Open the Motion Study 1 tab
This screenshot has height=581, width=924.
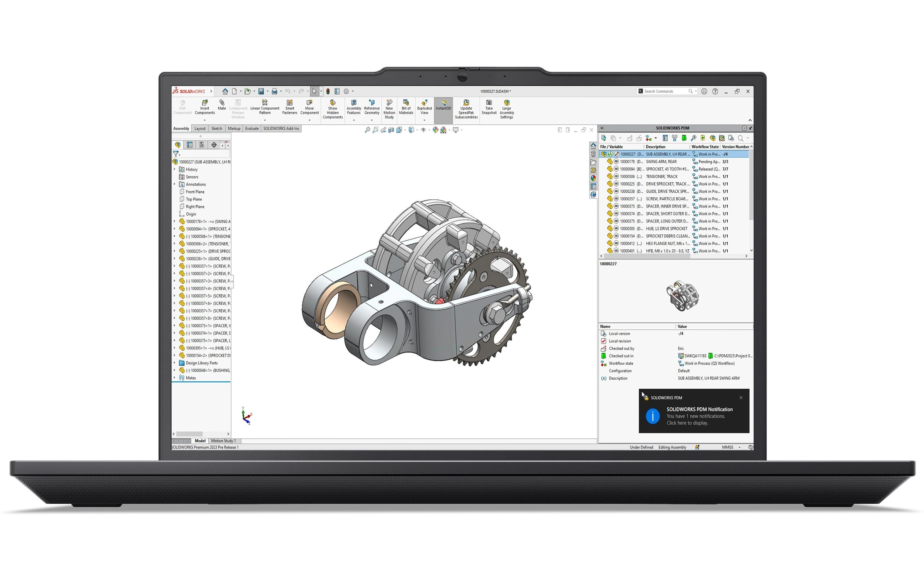(223, 441)
